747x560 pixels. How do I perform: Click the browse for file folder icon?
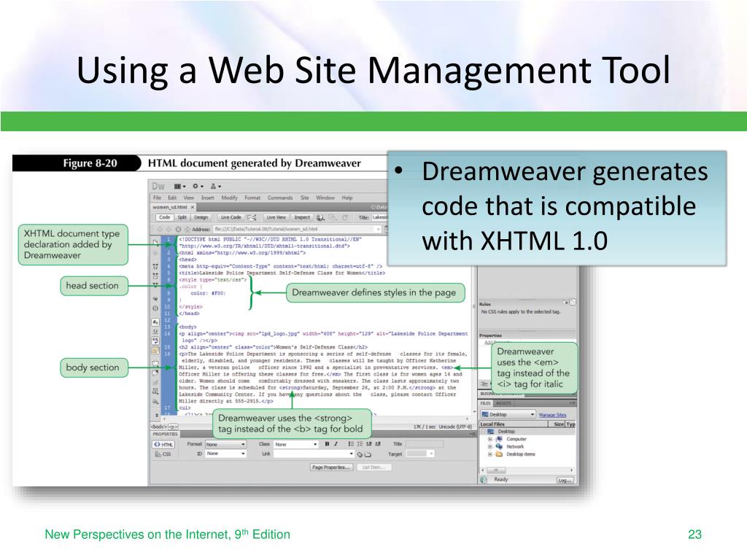click(368, 454)
